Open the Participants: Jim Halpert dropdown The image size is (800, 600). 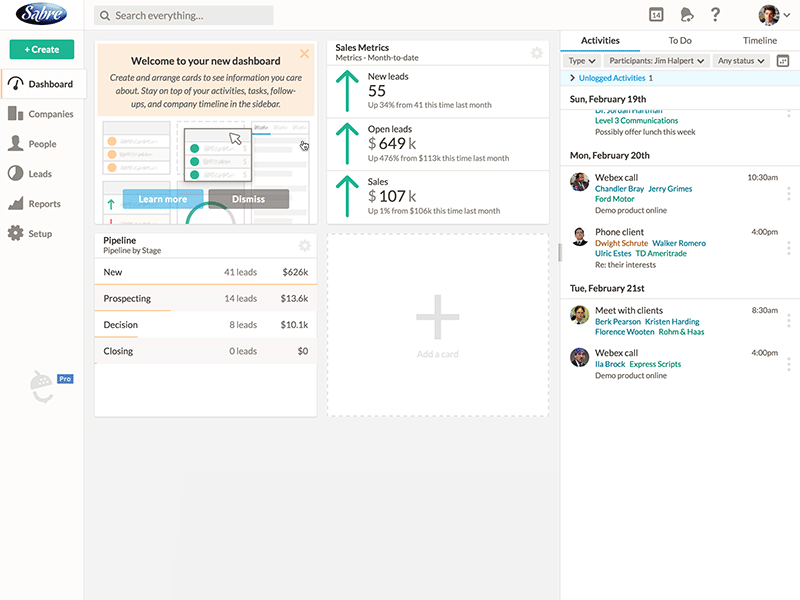point(656,61)
